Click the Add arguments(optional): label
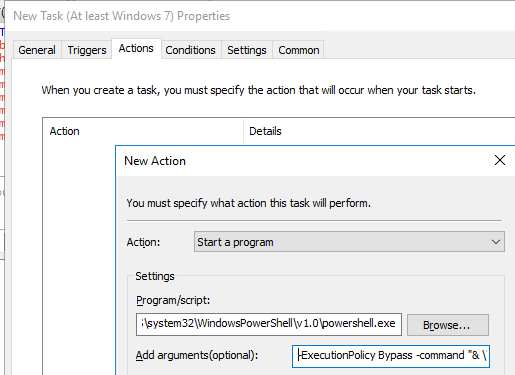The height and width of the screenshot is (375, 515). [x=197, y=355]
